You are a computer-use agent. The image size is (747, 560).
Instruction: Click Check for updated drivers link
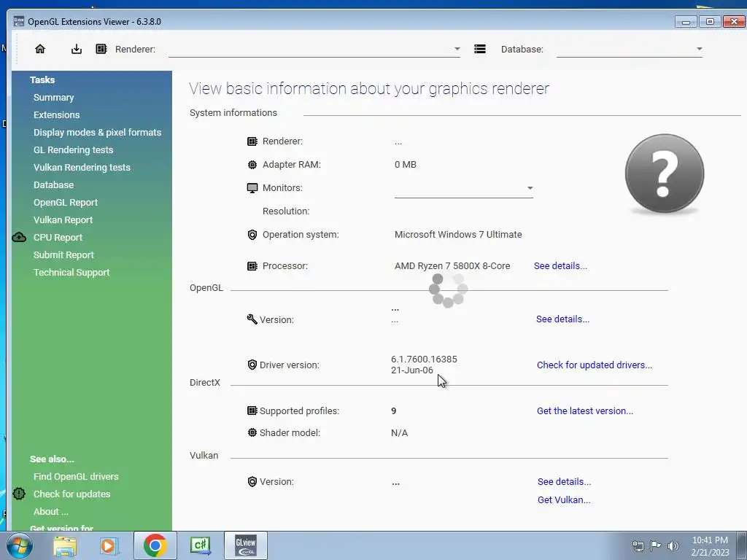595,365
